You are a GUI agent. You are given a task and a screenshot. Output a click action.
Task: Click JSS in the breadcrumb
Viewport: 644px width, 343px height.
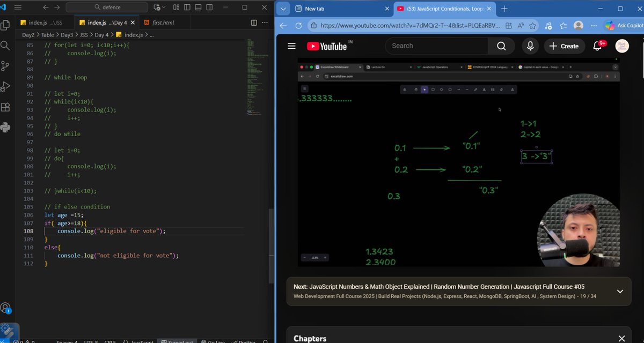click(84, 35)
